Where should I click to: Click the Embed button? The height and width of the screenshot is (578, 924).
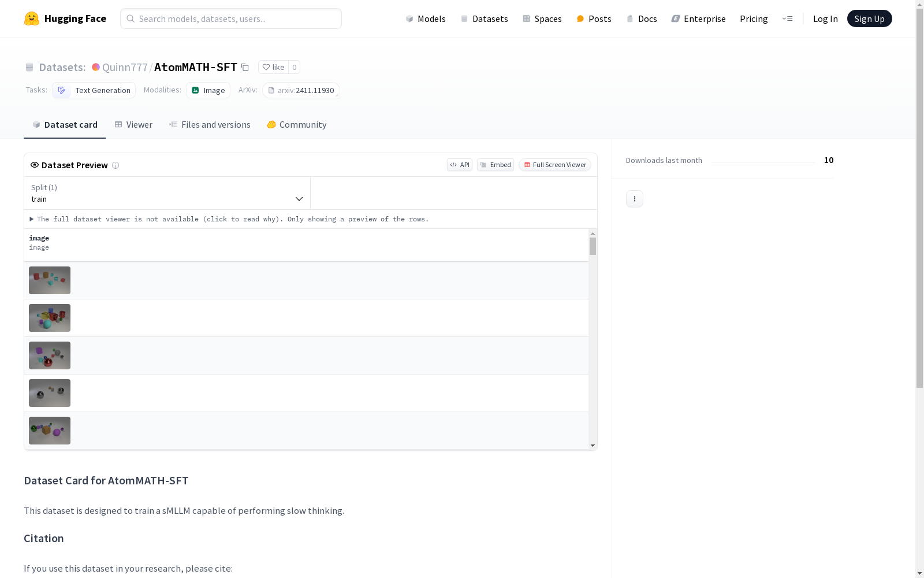[495, 165]
